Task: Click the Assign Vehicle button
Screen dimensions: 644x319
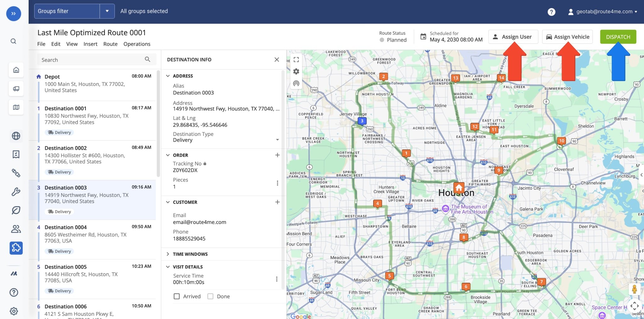Action: pos(568,37)
